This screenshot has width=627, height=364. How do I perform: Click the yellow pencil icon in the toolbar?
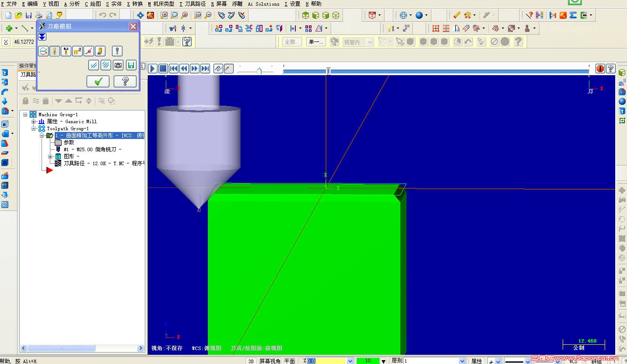[x=457, y=15]
